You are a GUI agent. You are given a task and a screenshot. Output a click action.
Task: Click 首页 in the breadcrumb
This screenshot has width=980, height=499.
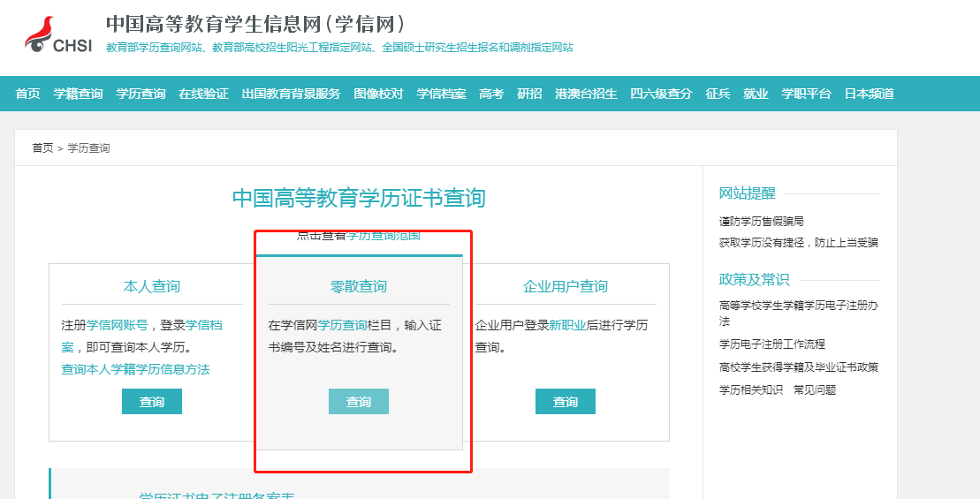click(x=43, y=148)
